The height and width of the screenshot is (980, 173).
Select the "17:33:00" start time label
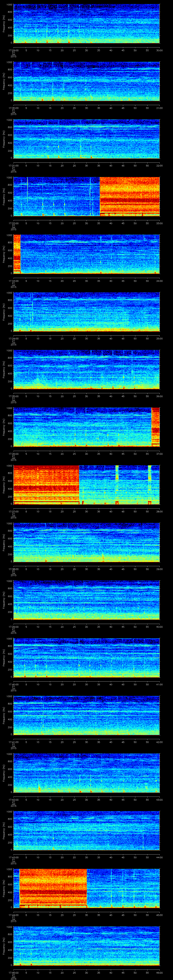click(13, 281)
